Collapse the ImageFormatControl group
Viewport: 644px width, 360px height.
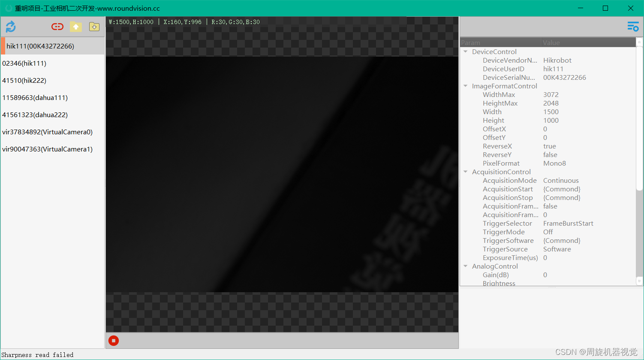coord(466,86)
